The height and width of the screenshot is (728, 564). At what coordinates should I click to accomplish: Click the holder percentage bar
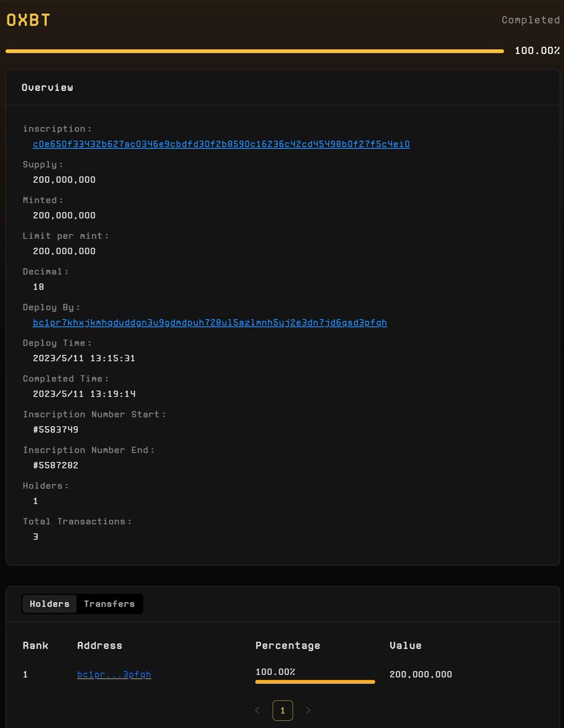coord(315,682)
